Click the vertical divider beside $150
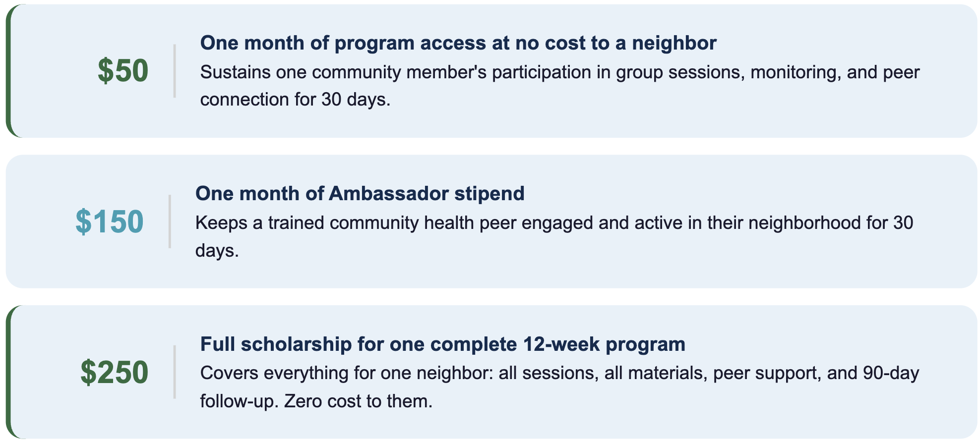Image resolution: width=980 pixels, height=443 pixels. pos(170,221)
